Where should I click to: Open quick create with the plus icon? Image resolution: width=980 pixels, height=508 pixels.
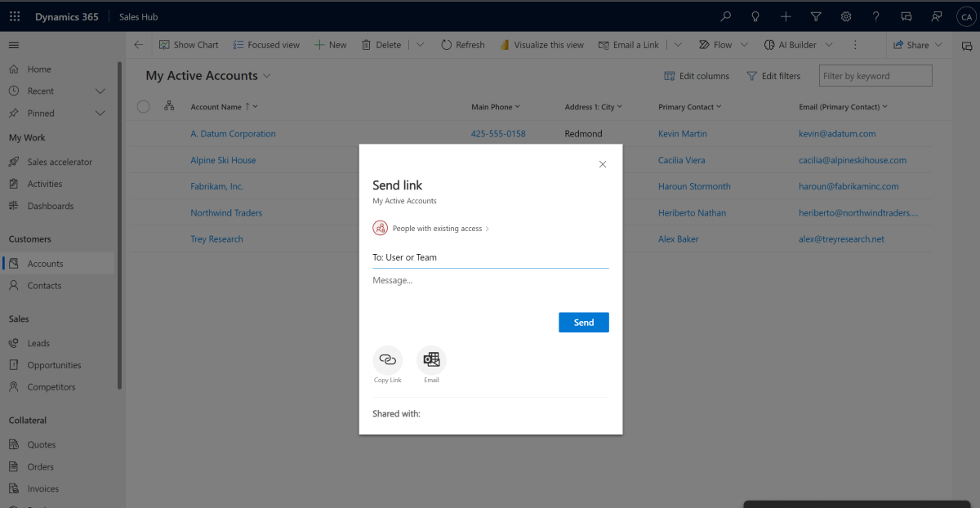click(x=785, y=16)
